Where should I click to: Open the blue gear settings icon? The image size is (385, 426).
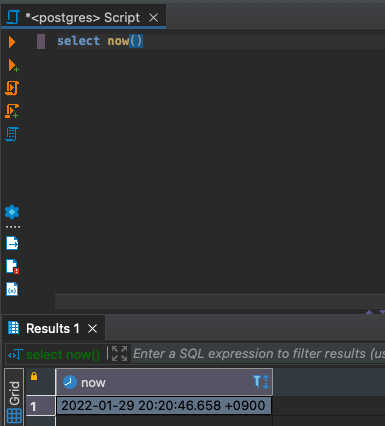(x=12, y=212)
